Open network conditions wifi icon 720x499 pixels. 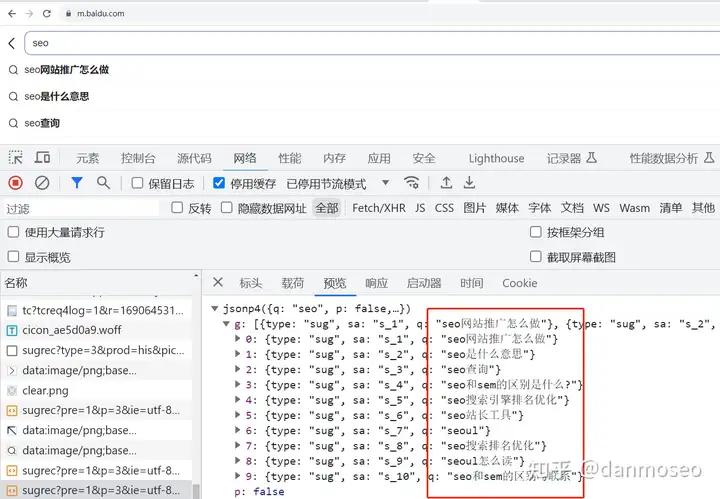click(x=411, y=183)
